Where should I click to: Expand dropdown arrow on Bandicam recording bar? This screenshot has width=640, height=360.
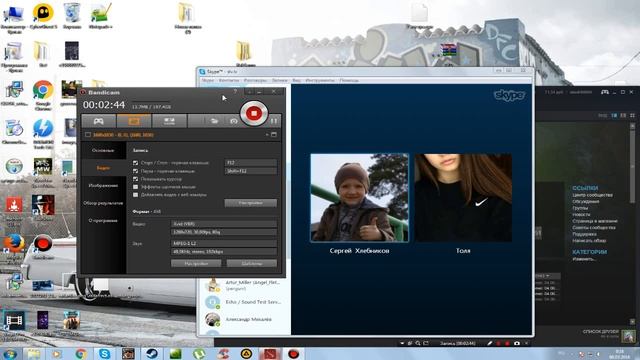[x=402, y=343]
